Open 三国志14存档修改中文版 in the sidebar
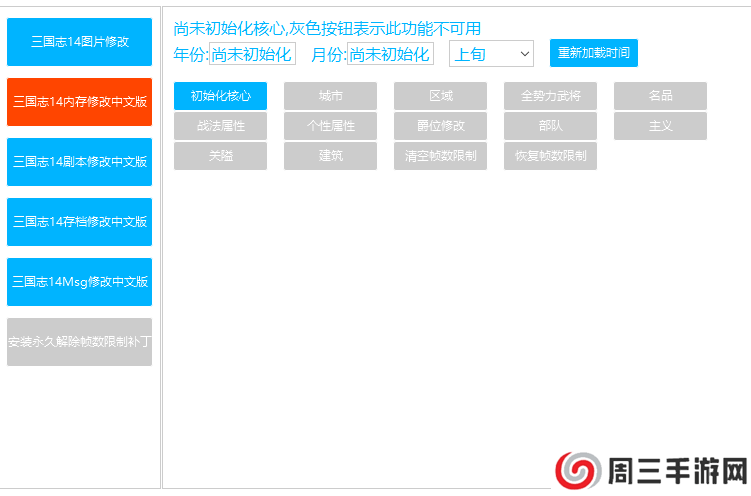The width and height of the screenshot is (751, 496). pos(79,222)
